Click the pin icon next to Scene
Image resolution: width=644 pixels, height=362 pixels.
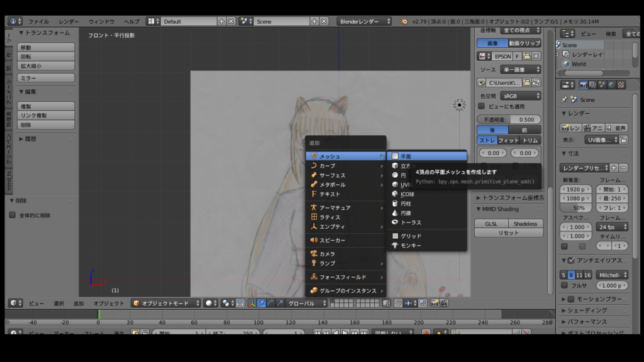564,99
